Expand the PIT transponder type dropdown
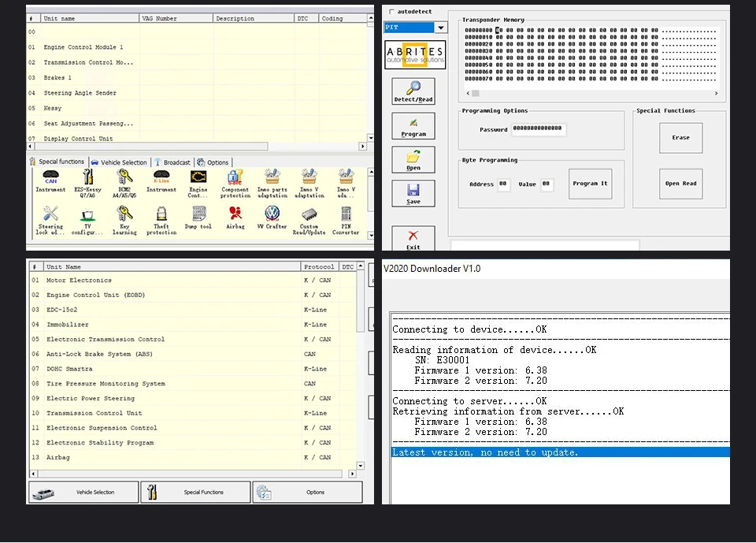Image resolution: width=756 pixels, height=543 pixels. pos(441,28)
